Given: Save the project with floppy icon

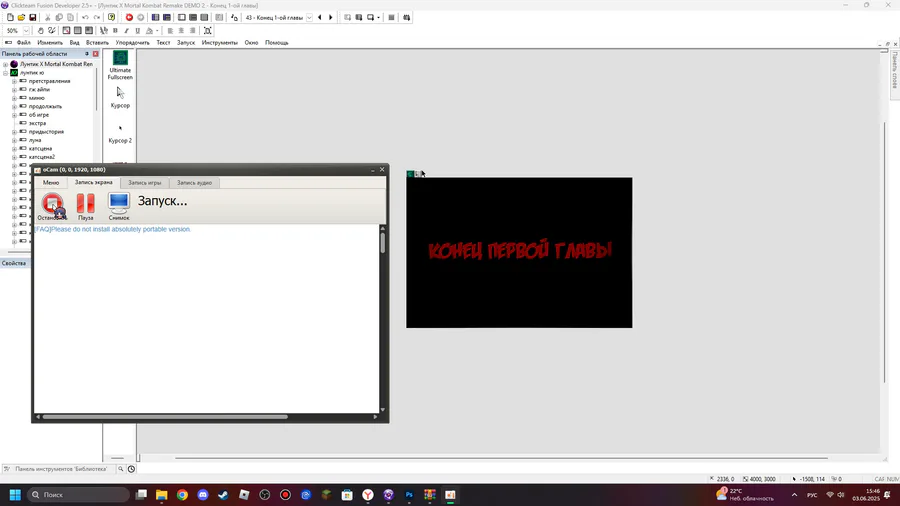Looking at the screenshot, I should tap(33, 18).
